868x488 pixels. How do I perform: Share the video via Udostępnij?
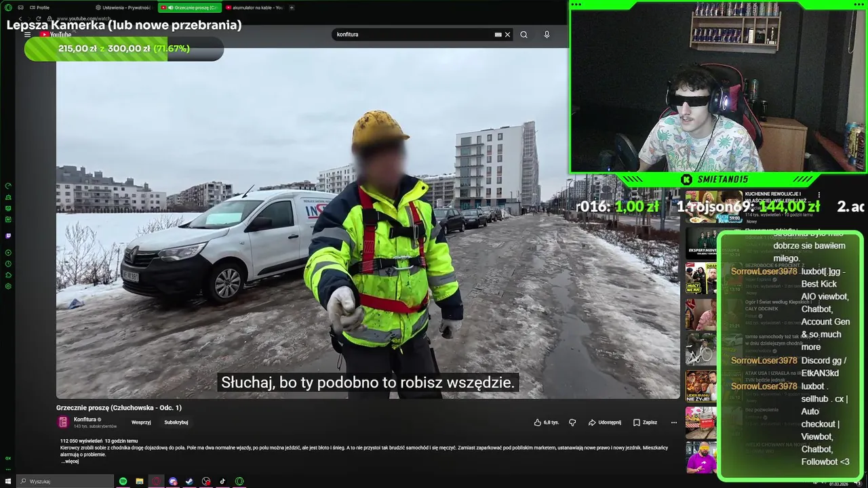point(604,422)
